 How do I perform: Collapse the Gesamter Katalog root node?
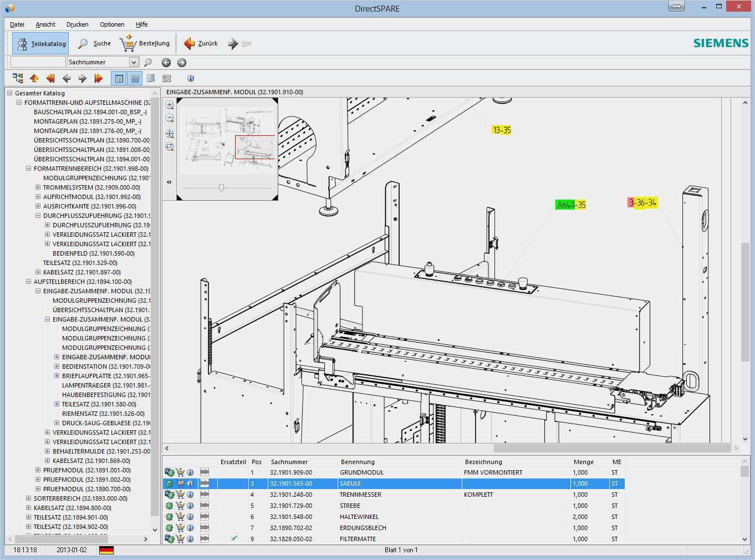click(10, 93)
